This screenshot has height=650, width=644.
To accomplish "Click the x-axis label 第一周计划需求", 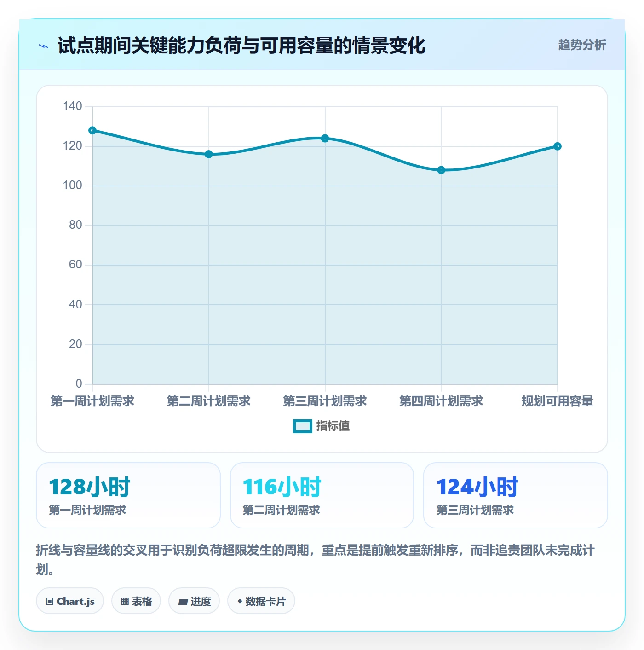I will click(92, 401).
